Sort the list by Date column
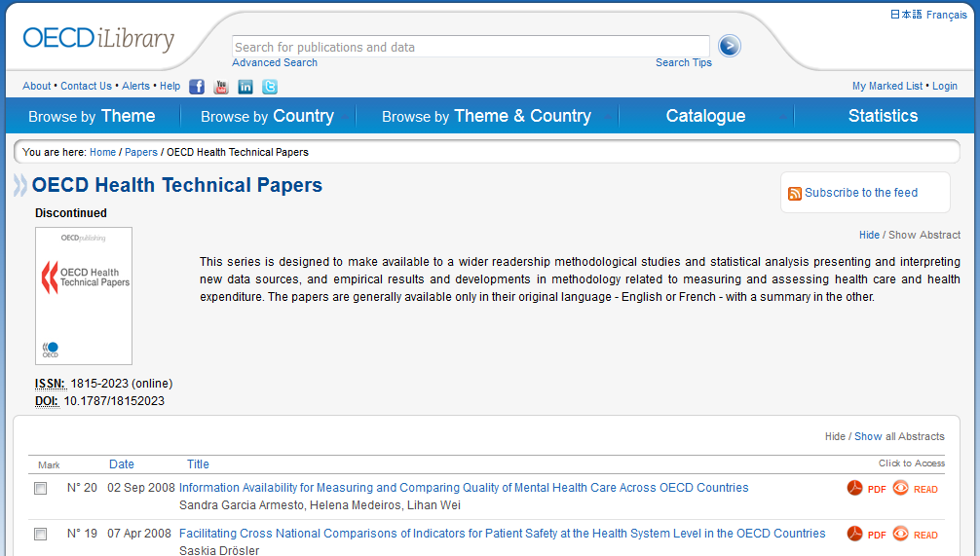The image size is (980, 556). click(x=121, y=464)
